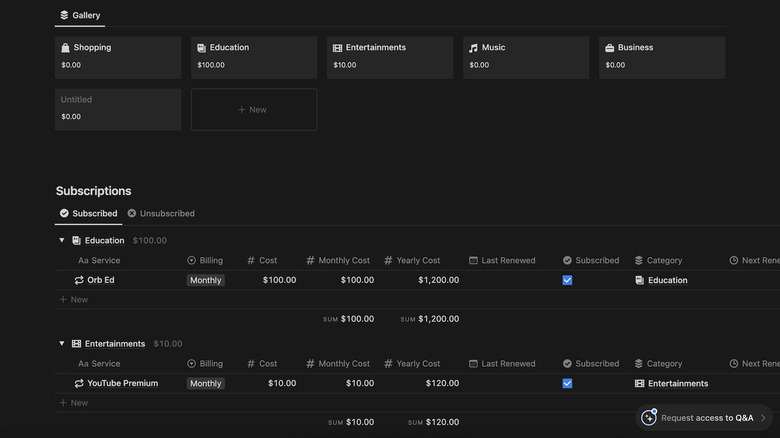
Task: Select the Gallery view tab
Action: [x=79, y=16]
